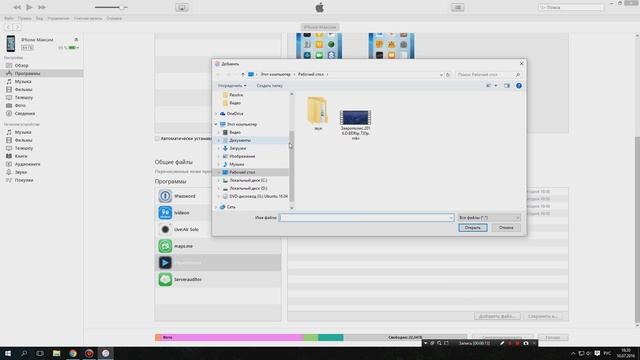640x360 pixels.
Task: Click the teal segment of storage bar
Action: coord(331,338)
